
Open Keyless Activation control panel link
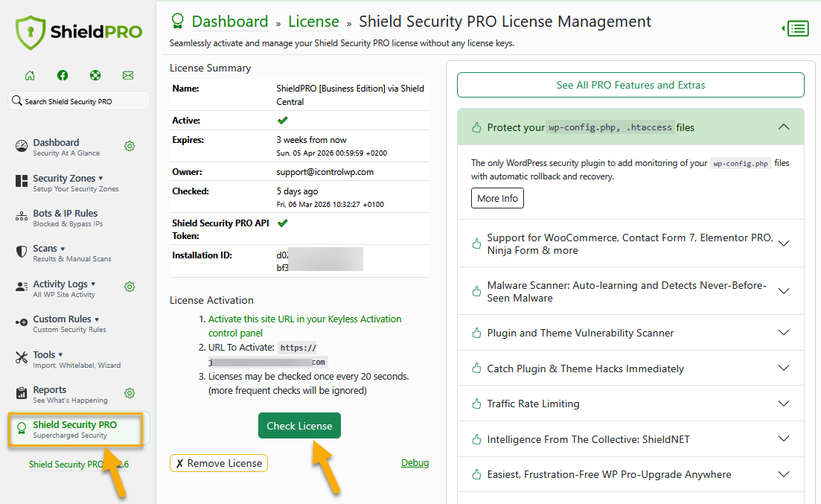click(304, 326)
